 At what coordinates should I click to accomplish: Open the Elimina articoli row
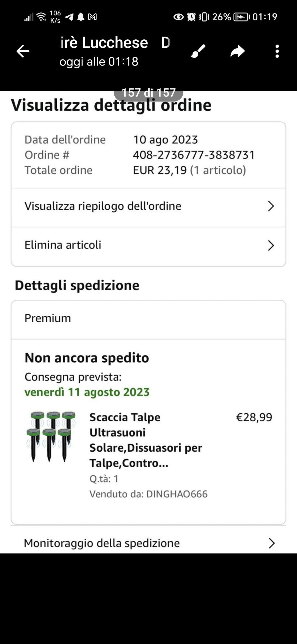tap(63, 245)
